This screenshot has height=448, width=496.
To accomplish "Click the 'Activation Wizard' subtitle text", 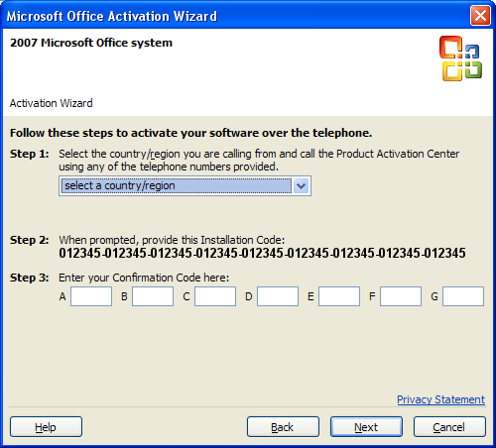I will pos(51,103).
